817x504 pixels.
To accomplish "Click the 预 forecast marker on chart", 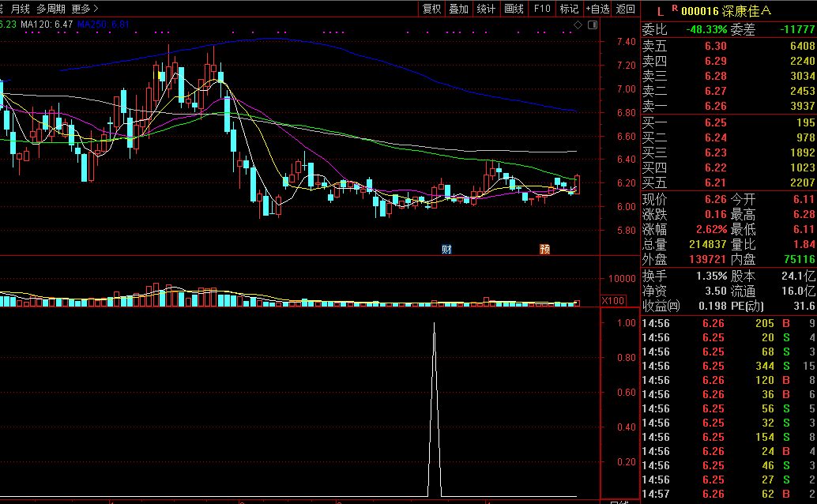I will coord(544,249).
